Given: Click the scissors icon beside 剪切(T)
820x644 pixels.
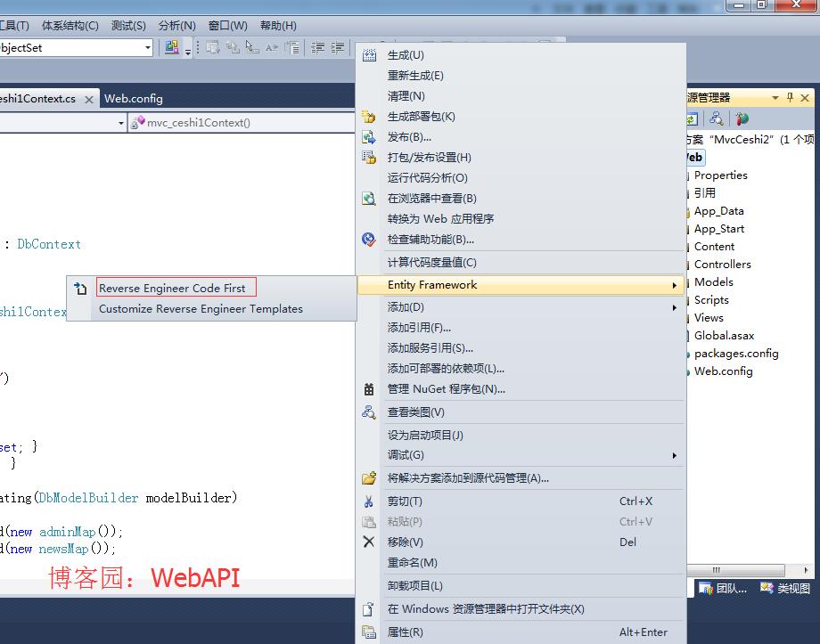Looking at the screenshot, I should 369,501.
